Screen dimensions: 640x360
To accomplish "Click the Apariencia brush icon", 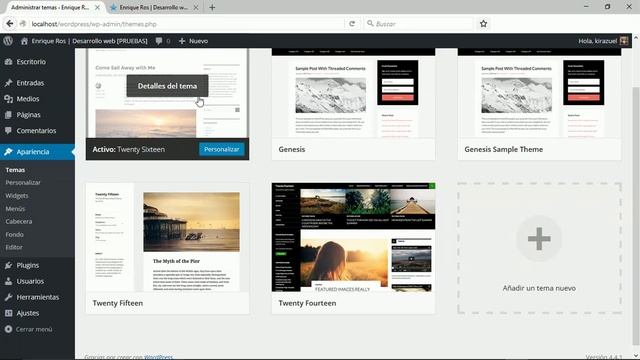I will click(x=8, y=152).
